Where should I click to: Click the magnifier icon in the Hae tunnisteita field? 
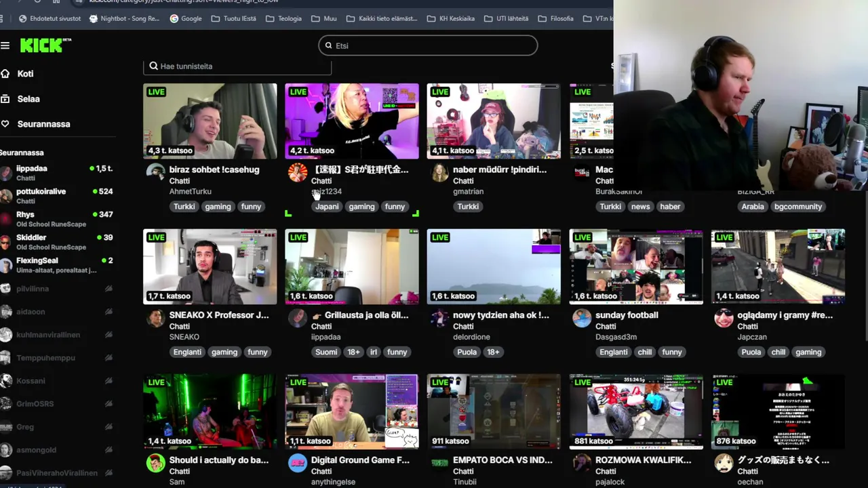coord(154,66)
